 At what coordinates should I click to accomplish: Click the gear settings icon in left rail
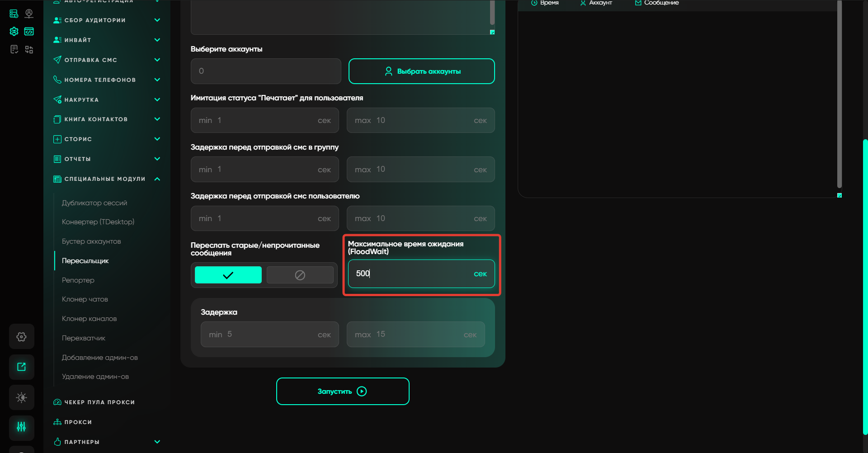(x=21, y=337)
